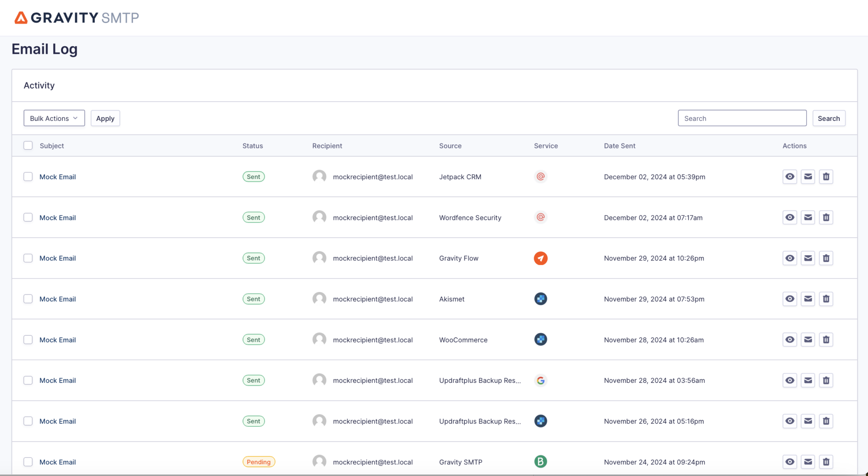Viewport: 868px width, 476px height.
Task: Delete the Gravity Flow email entry
Action: click(826, 258)
